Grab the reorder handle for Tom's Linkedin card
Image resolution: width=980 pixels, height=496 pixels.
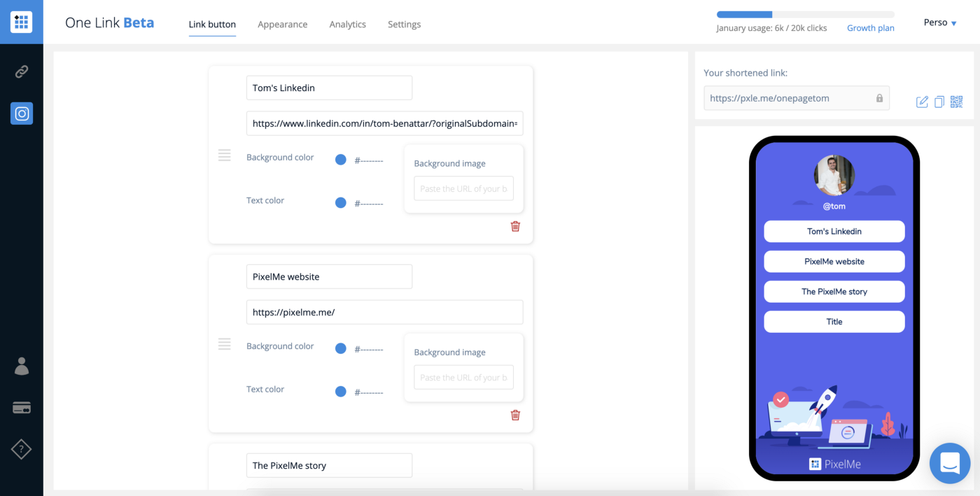[225, 156]
